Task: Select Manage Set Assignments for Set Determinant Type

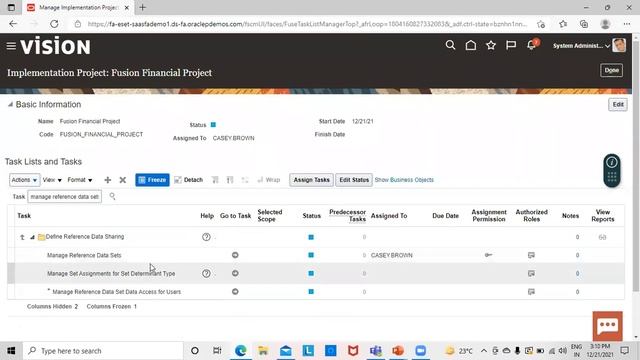Action: pyautogui.click(x=316, y=273)
